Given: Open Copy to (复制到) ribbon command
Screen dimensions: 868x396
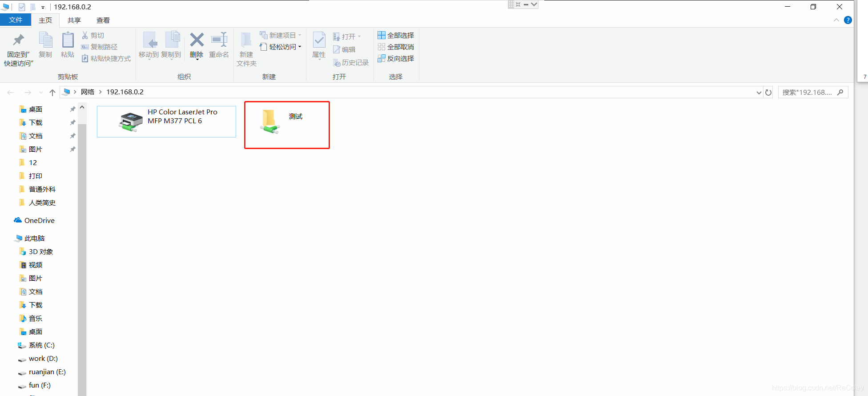Looking at the screenshot, I should [171, 45].
